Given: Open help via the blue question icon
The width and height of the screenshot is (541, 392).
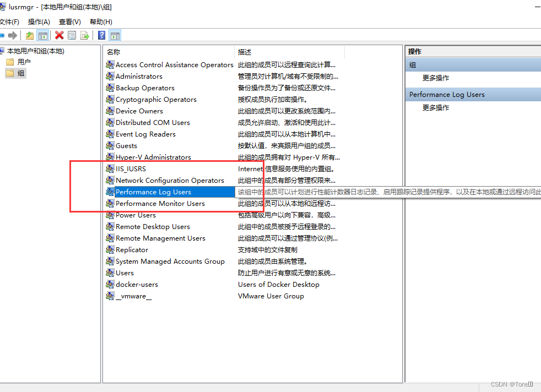Looking at the screenshot, I should [102, 35].
